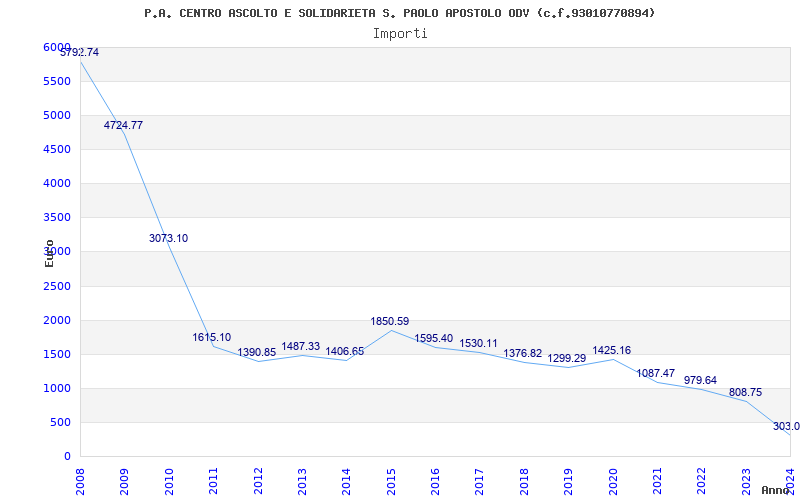Click the 2015 x-axis year label
Viewport: 800px width, 500px height.
point(391,482)
